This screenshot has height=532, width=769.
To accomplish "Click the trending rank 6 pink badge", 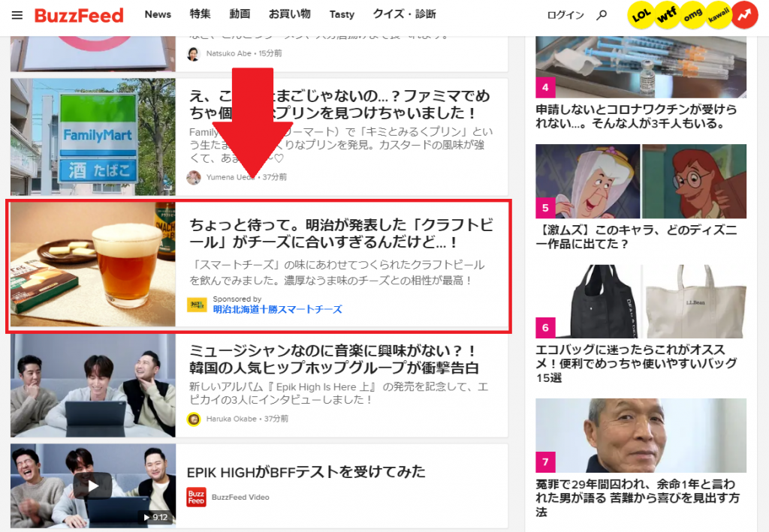I will [545, 328].
